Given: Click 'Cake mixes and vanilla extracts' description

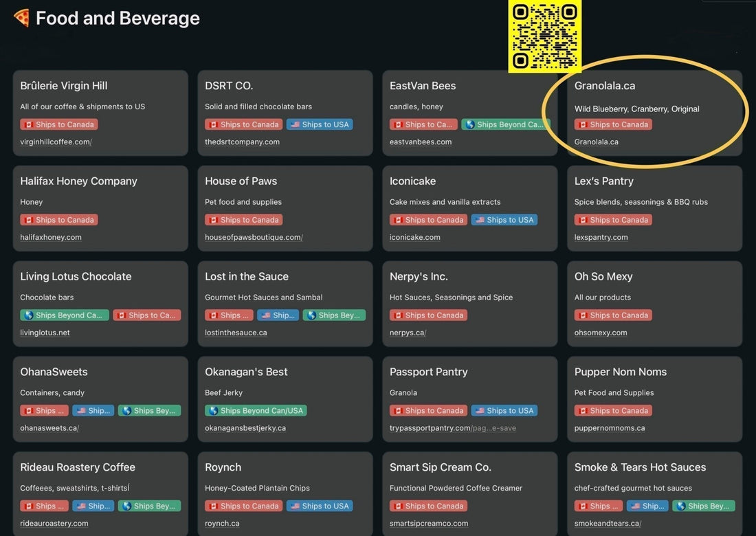Looking at the screenshot, I should click(445, 202).
